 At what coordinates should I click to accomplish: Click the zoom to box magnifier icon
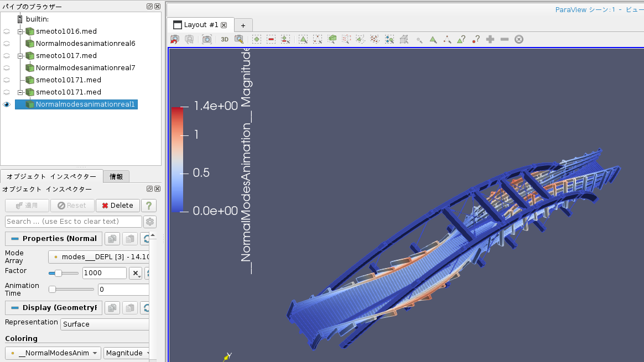click(x=239, y=39)
